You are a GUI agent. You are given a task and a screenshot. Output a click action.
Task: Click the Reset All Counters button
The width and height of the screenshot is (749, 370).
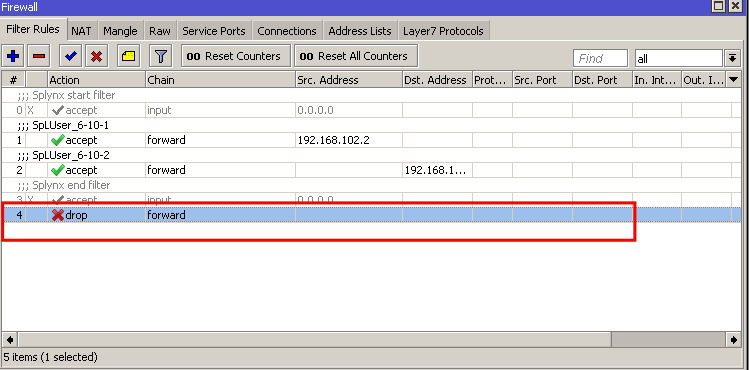356,56
